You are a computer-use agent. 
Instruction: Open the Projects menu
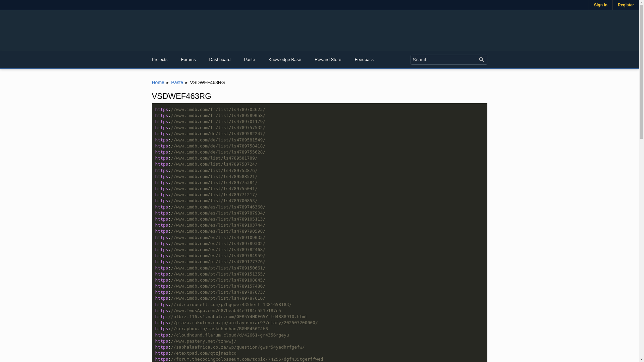[159, 60]
